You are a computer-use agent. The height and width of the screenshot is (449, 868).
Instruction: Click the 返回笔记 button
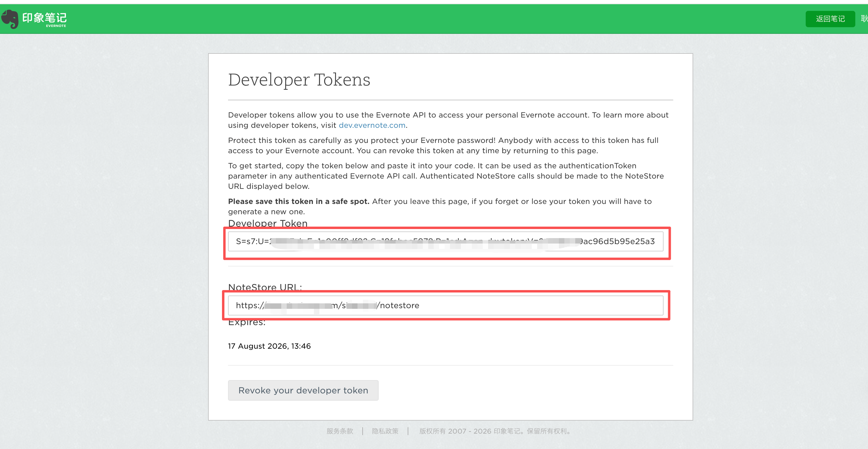click(x=830, y=19)
